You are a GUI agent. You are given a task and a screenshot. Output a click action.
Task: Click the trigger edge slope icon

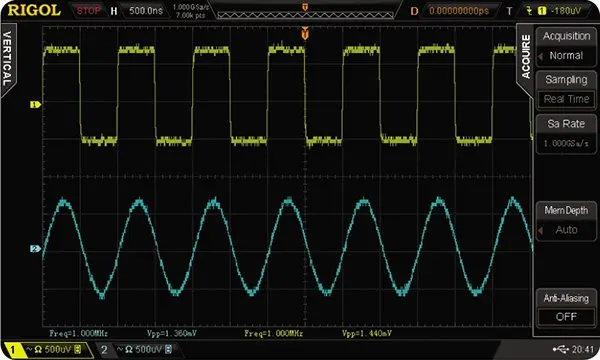pos(529,11)
